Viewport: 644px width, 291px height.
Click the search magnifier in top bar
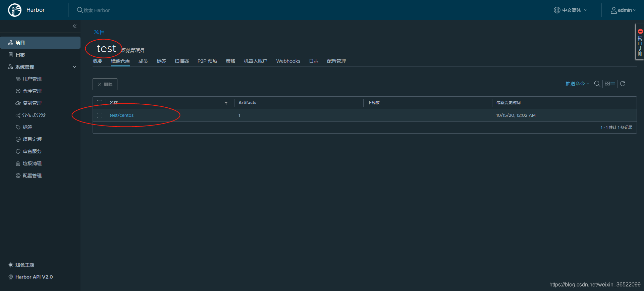coord(80,10)
